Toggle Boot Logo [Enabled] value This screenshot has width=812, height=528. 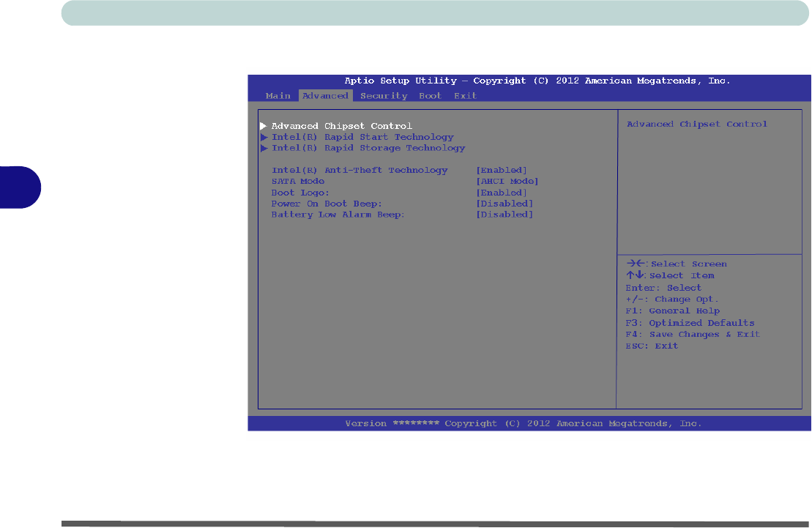[x=502, y=193]
